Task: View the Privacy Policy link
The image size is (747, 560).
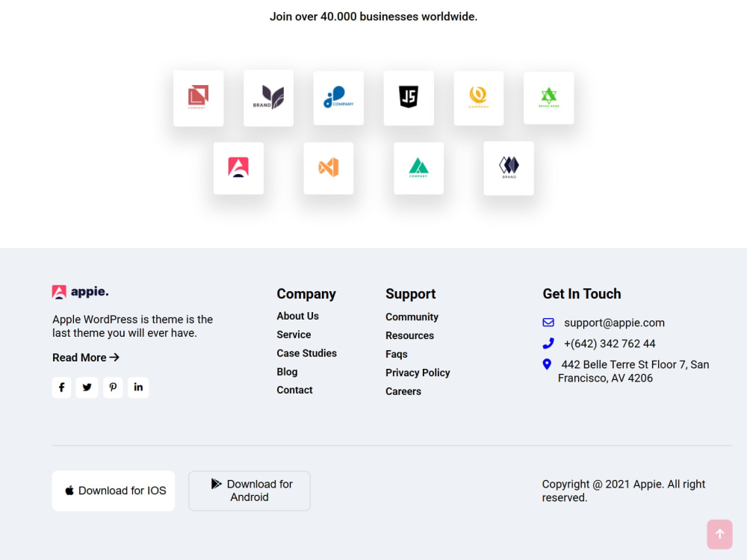Action: click(x=418, y=373)
